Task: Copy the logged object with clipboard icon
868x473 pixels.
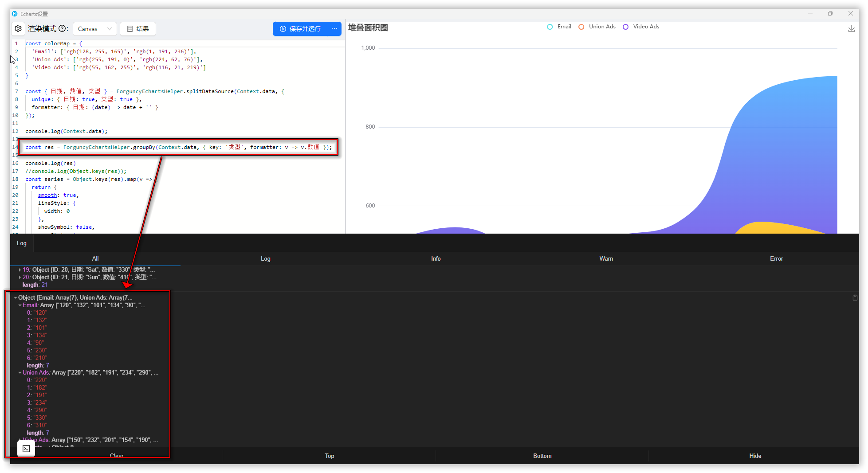Action: point(855,297)
